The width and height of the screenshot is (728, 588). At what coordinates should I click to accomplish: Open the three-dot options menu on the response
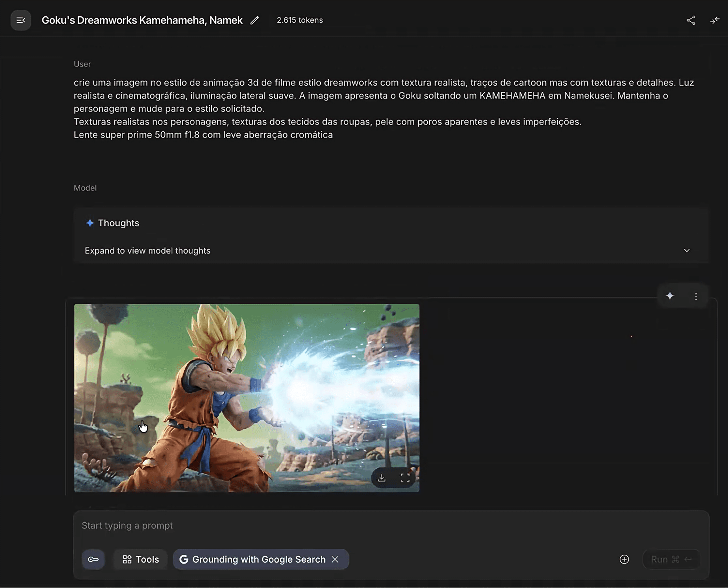(696, 296)
